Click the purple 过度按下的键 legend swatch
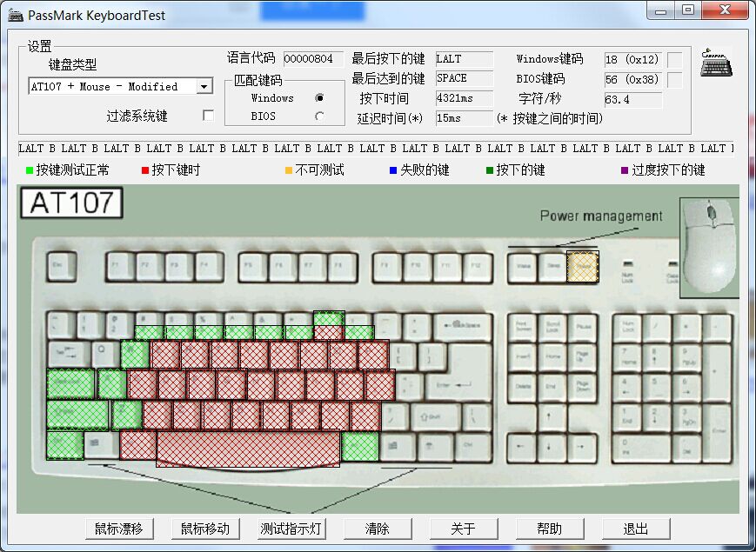Screen dimensions: 756x552 click(625, 170)
